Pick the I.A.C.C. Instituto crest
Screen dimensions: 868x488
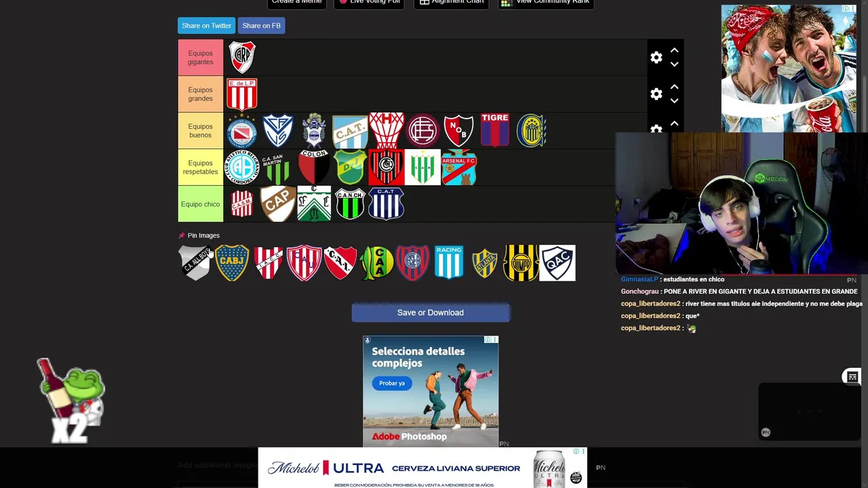tap(269, 263)
